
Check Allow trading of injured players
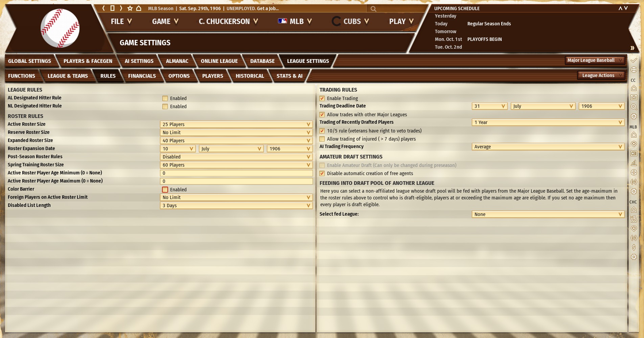click(x=322, y=139)
